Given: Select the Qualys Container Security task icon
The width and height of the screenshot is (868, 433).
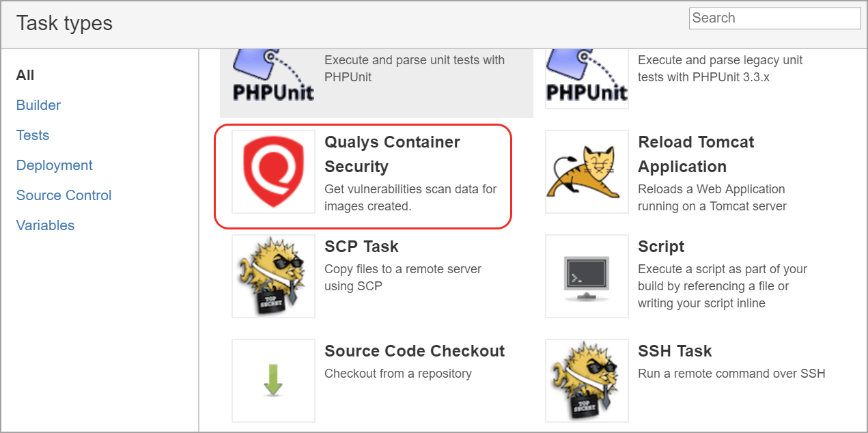Looking at the screenshot, I should click(x=272, y=171).
